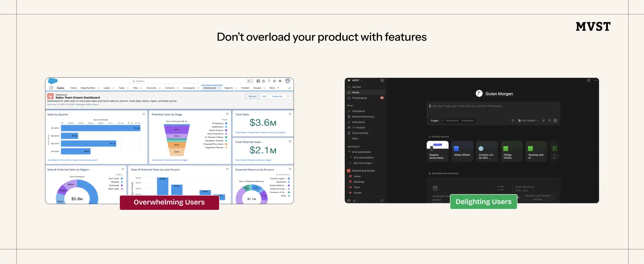This screenshot has height=264, width=644.
Task: Click the pencil edit icon in Salesforce nav bar
Action: click(289, 88)
